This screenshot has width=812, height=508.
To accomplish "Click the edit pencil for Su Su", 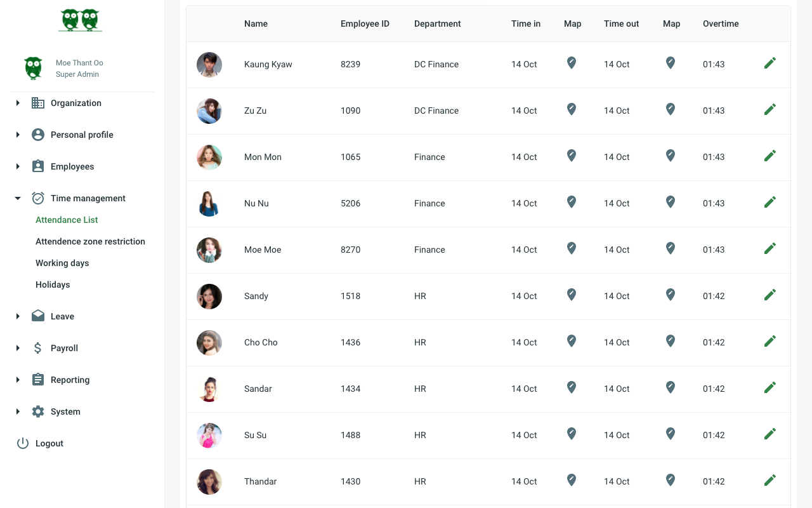I will click(769, 434).
